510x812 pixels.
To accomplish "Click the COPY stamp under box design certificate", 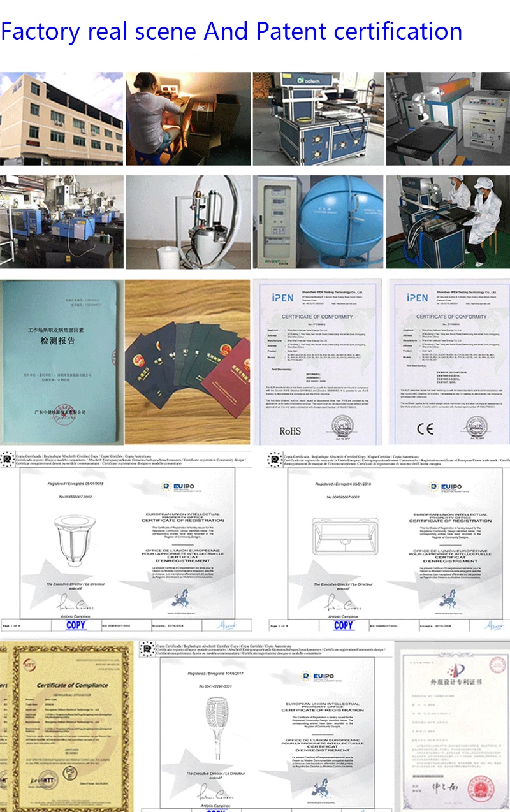I will click(x=344, y=625).
